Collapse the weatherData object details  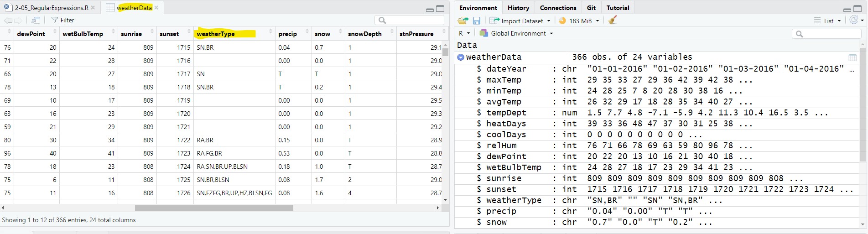461,57
